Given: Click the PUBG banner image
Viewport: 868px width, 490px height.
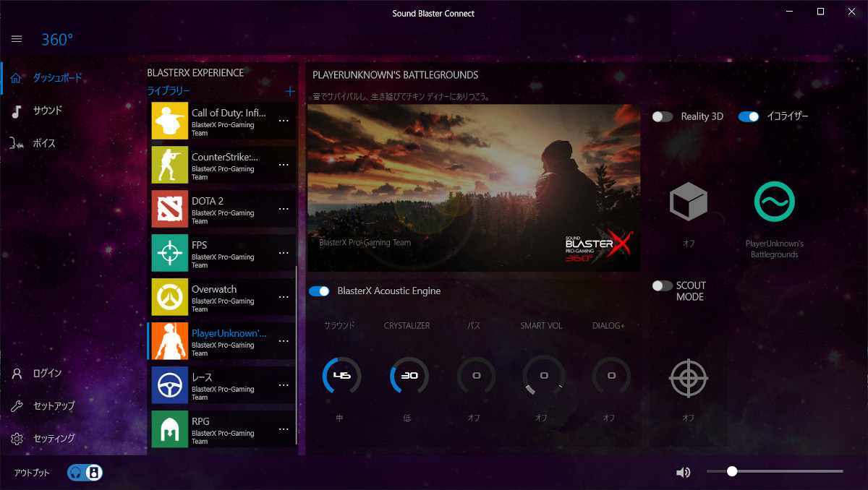Looking at the screenshot, I should pos(474,188).
